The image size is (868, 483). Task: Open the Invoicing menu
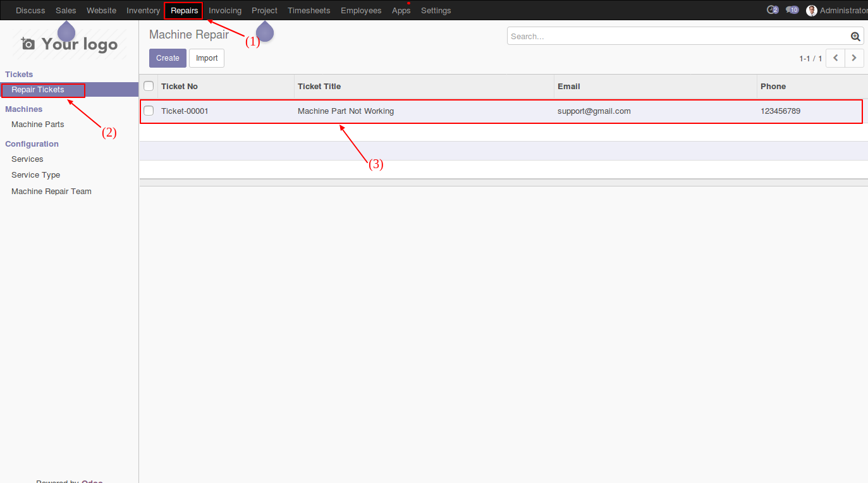point(225,10)
